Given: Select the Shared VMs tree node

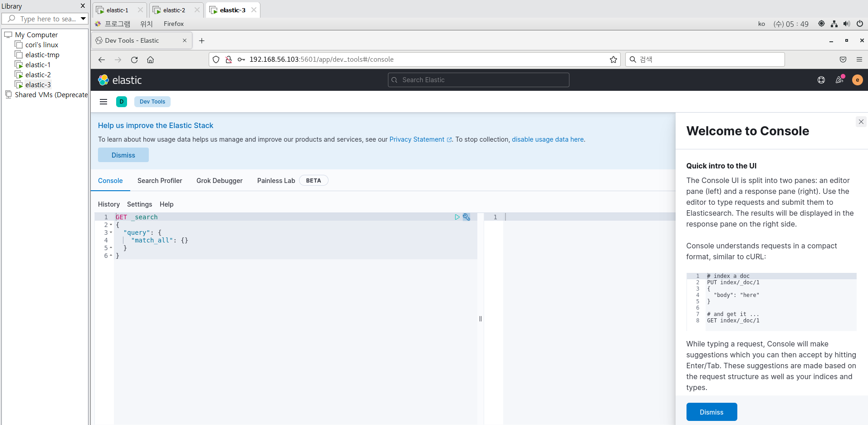Looking at the screenshot, I should point(51,94).
